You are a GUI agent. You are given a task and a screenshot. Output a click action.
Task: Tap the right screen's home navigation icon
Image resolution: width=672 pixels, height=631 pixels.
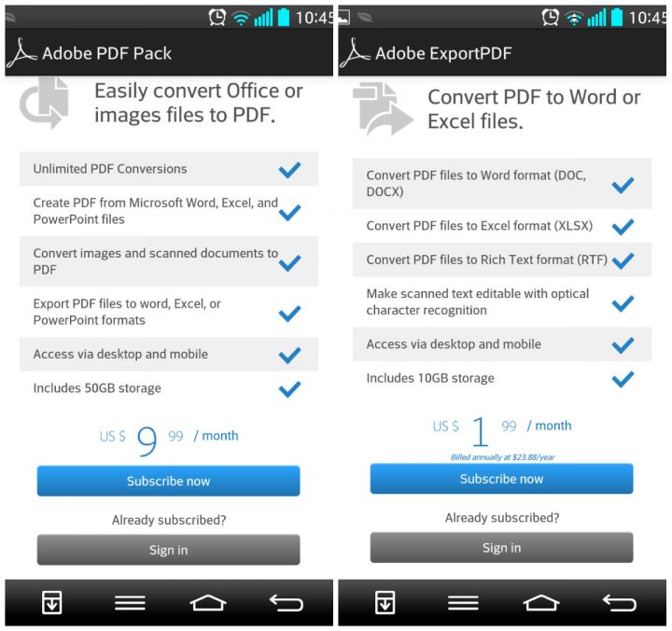(541, 603)
